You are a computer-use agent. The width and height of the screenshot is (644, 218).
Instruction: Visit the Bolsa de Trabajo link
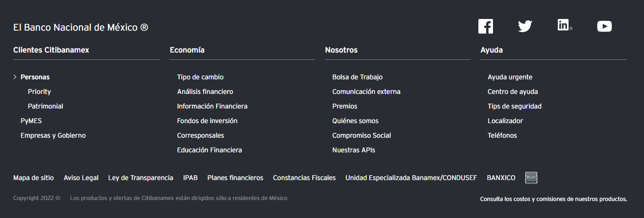358,77
